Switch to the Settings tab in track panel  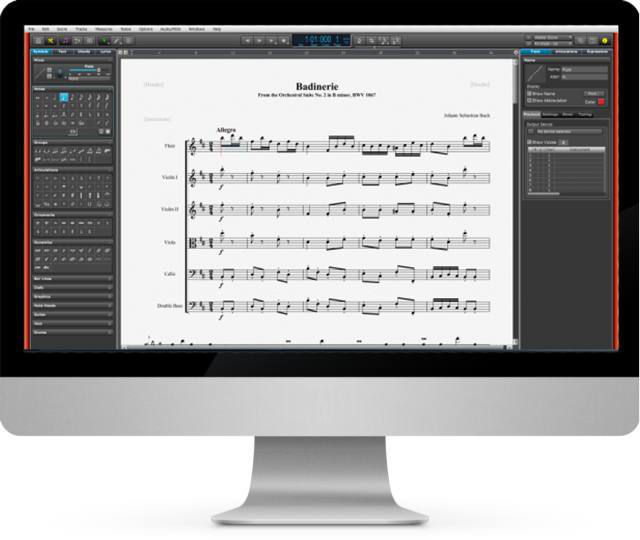click(x=551, y=115)
